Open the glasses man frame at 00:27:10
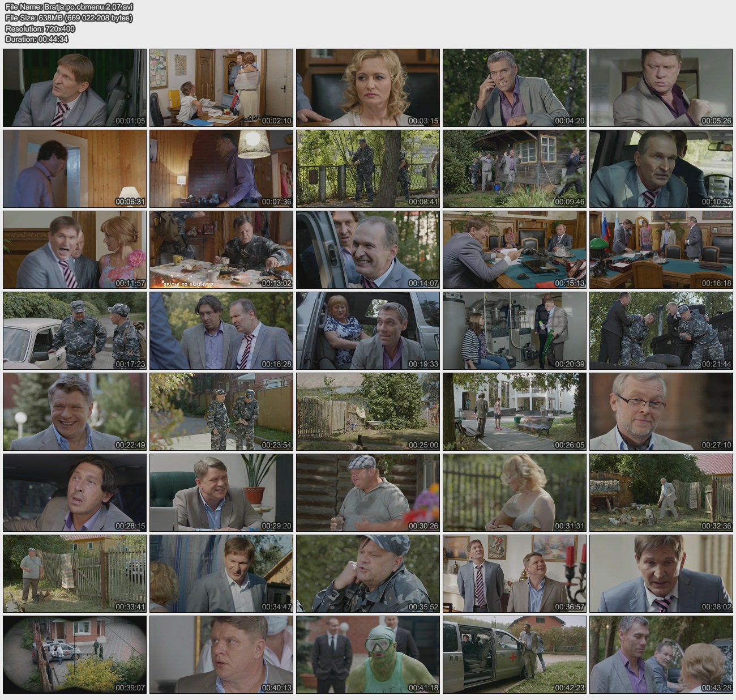This screenshot has width=736, height=700. coord(661,412)
